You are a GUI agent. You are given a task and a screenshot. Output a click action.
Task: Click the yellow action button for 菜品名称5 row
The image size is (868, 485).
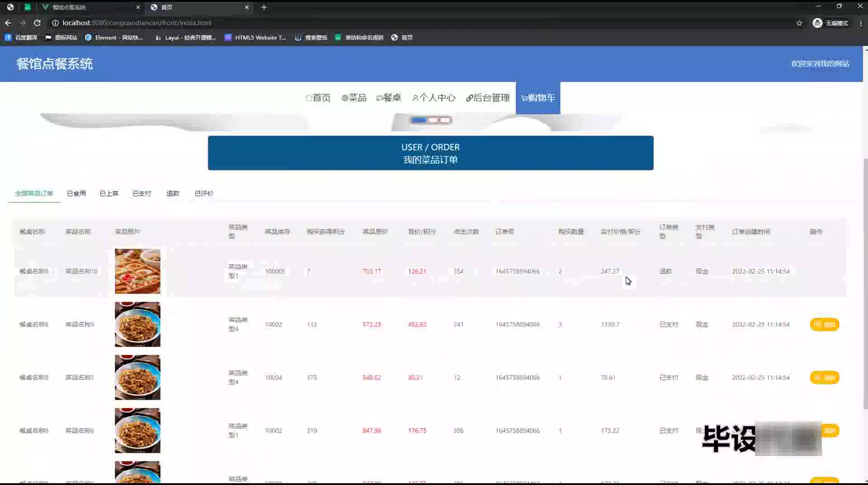(x=824, y=324)
